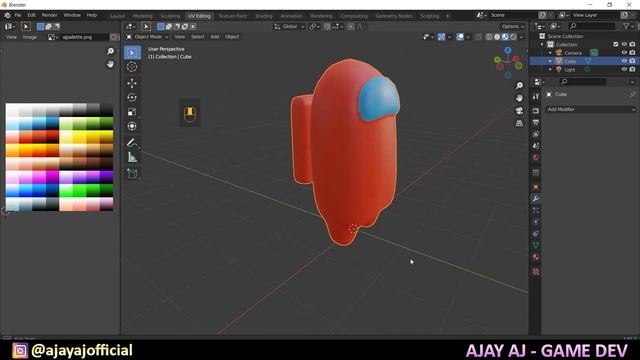640x360 pixels.
Task: Switch to solid viewport shading
Action: coord(497,37)
